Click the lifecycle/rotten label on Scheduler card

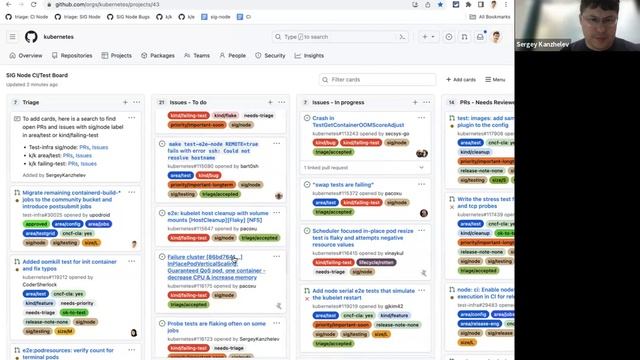tap(376, 262)
